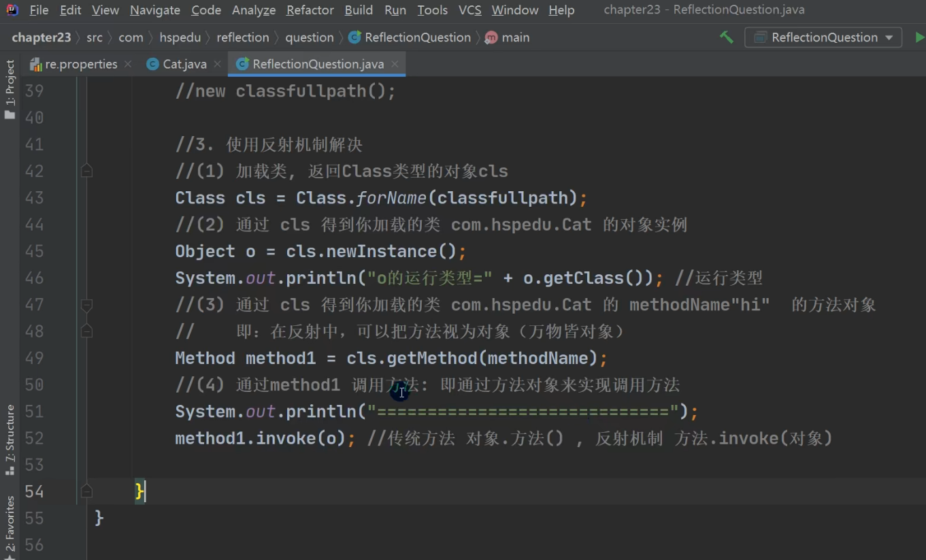Open the Tools menu
The height and width of the screenshot is (560, 926).
click(433, 10)
